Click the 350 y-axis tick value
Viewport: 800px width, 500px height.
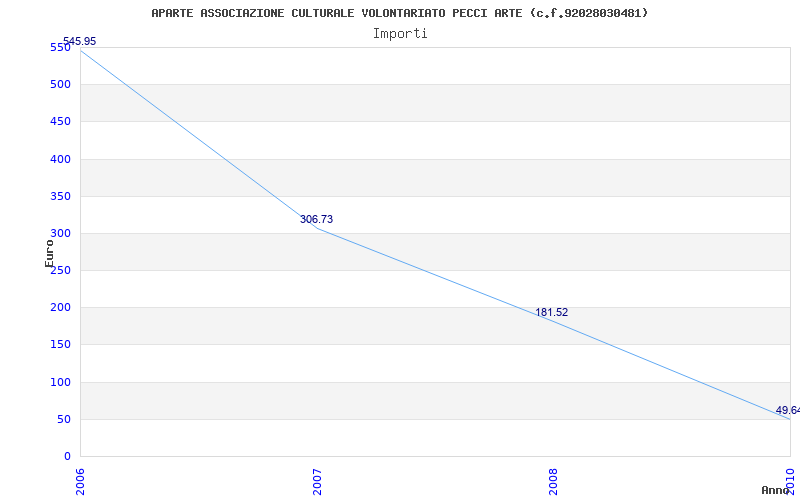click(x=60, y=196)
